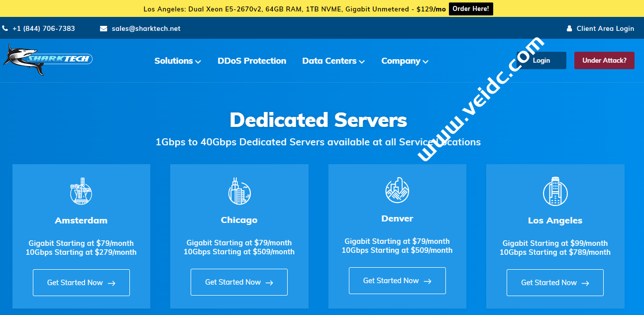Click the blue Login button
Image resolution: width=644 pixels, height=315 pixels.
tap(541, 60)
